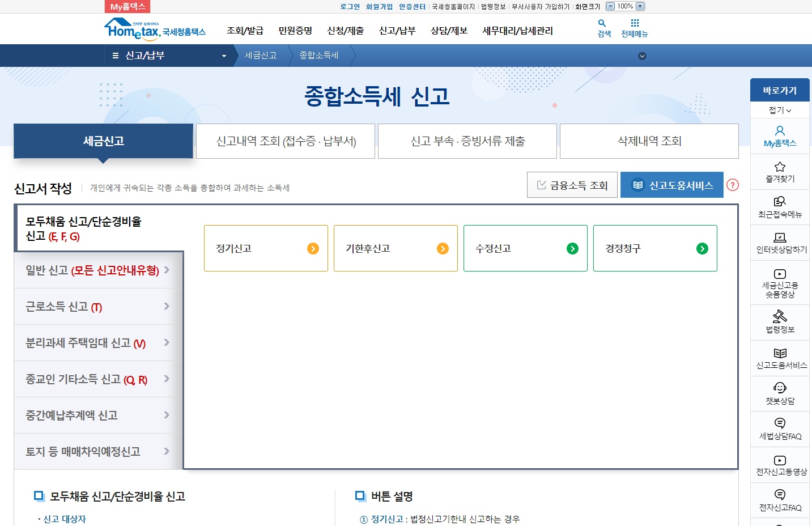Increase screen size with the + control

639,6
